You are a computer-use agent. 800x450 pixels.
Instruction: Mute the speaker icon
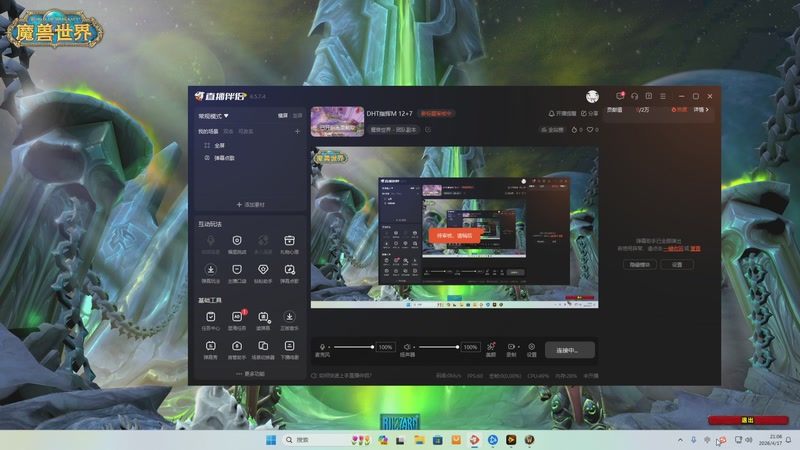[x=407, y=346]
